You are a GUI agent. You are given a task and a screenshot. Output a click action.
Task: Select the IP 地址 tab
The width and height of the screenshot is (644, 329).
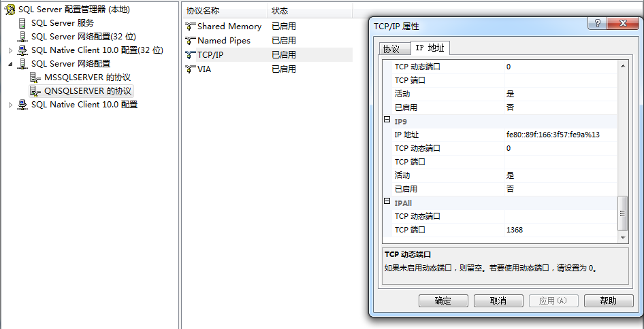pos(430,48)
